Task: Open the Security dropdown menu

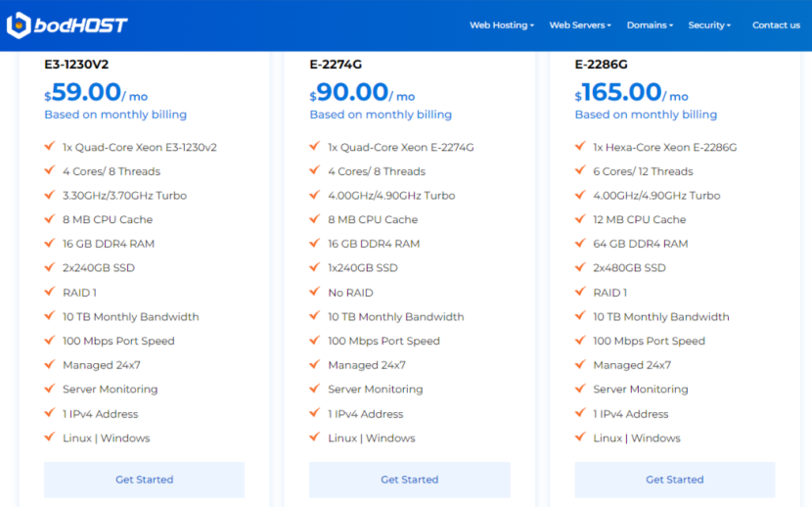Action: (x=709, y=25)
